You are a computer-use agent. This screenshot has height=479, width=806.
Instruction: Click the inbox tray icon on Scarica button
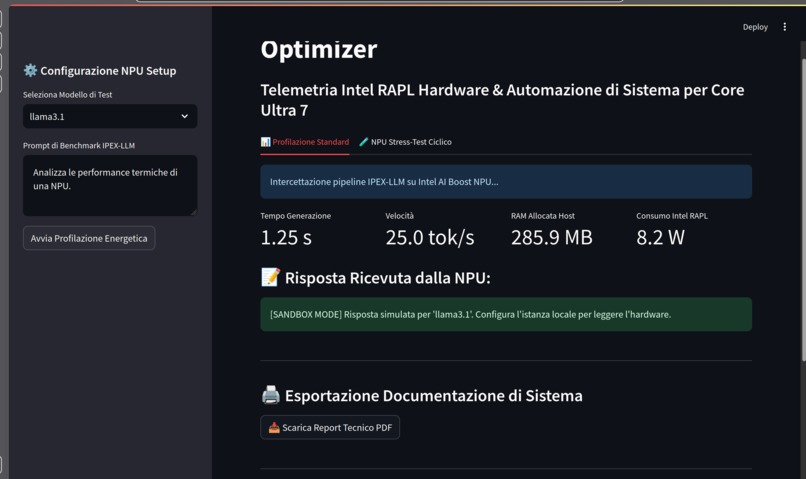(274, 428)
